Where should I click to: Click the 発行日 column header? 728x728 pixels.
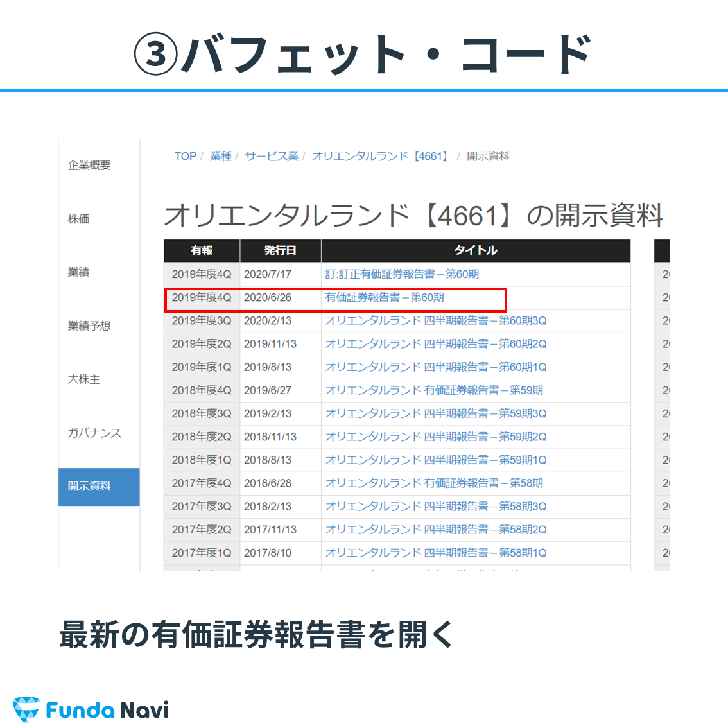point(281,251)
